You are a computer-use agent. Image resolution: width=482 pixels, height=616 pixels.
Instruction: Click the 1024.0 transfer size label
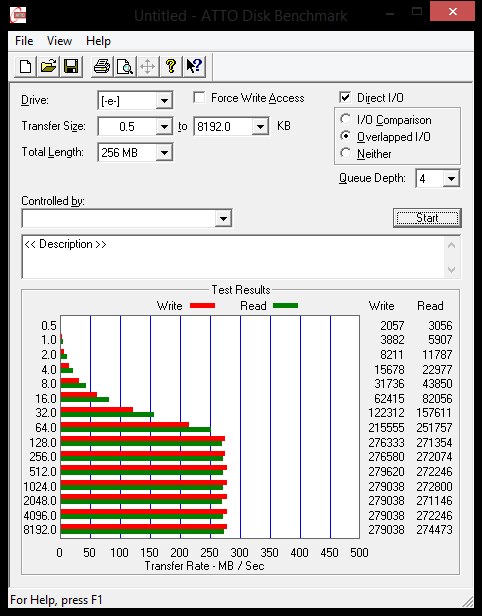(40, 487)
